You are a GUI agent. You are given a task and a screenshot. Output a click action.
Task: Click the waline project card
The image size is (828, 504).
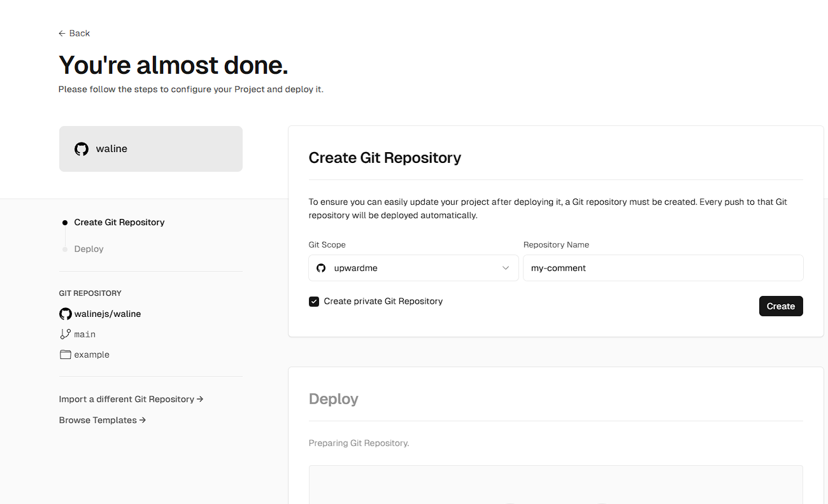click(x=151, y=149)
